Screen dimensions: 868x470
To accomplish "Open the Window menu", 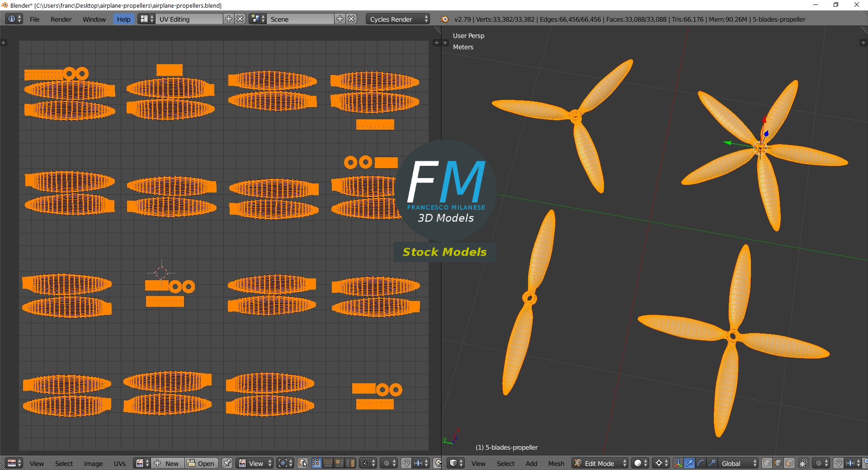I will (x=94, y=19).
